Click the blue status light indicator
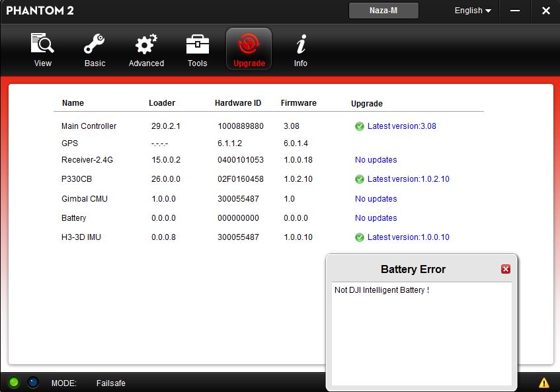The image size is (560, 392). click(x=33, y=382)
